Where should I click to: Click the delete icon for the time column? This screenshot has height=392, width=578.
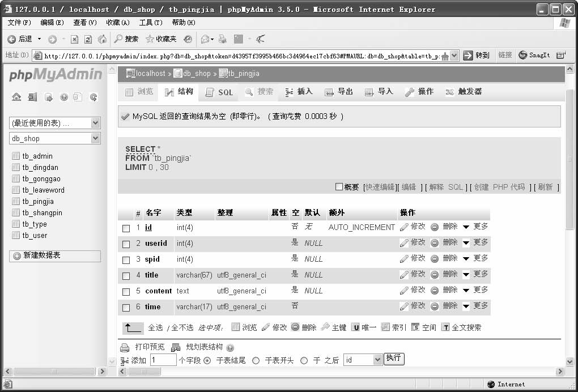pyautogui.click(x=435, y=306)
